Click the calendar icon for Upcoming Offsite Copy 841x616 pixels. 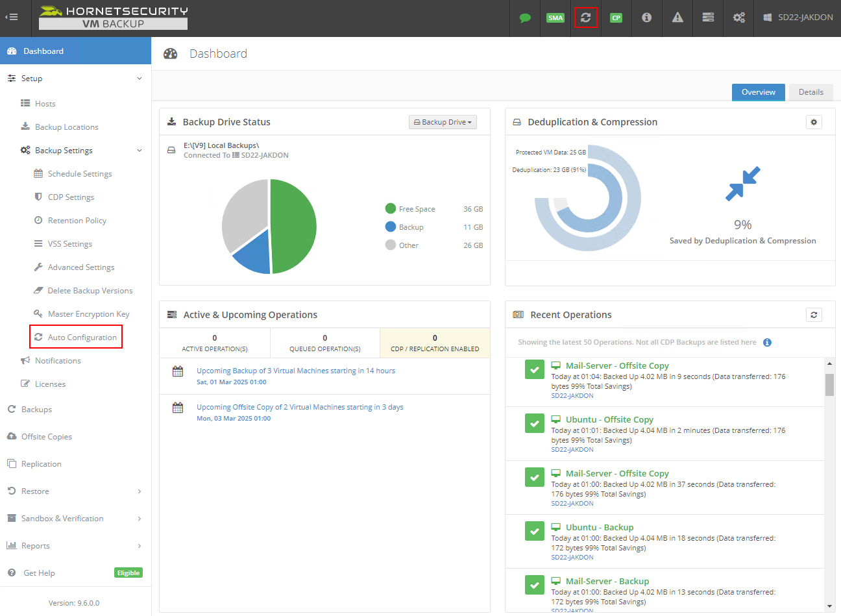pyautogui.click(x=178, y=408)
